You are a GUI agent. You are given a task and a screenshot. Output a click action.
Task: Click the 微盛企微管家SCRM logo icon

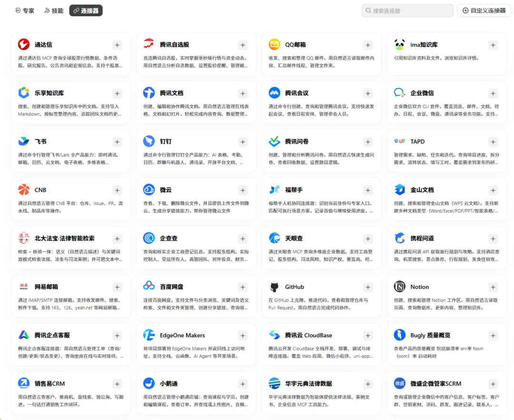(x=400, y=383)
